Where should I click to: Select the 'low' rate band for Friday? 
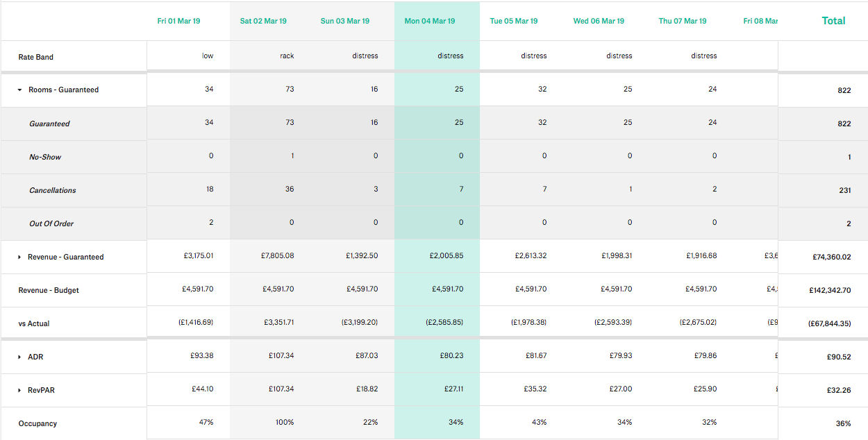pos(208,56)
